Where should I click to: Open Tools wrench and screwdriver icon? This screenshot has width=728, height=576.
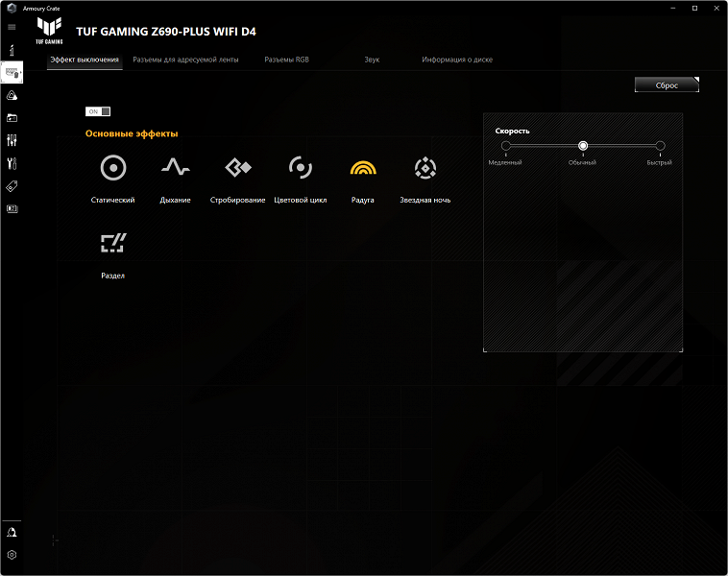pos(12,163)
